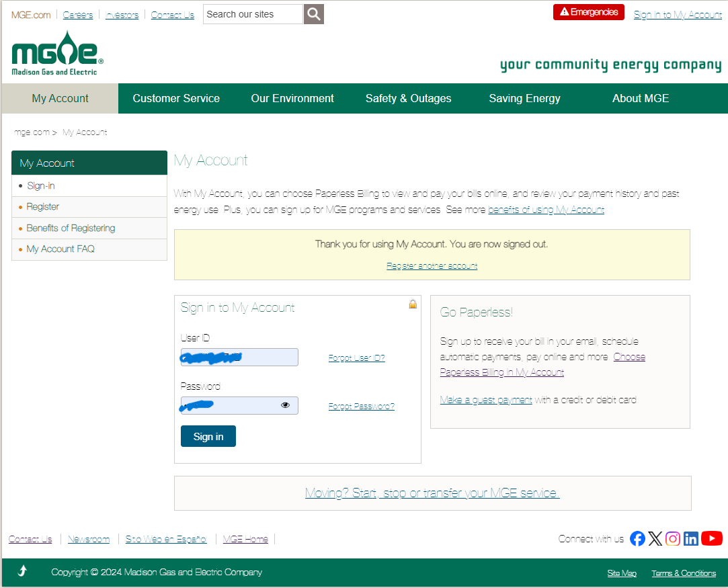728x588 pixels.
Task: Select Benefits of Registering in sidebar
Action: tap(89, 228)
